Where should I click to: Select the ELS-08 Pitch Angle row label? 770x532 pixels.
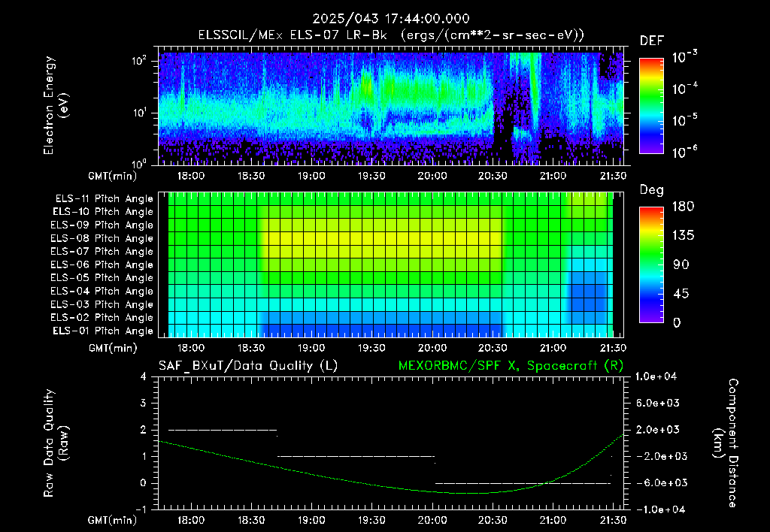tap(102, 238)
